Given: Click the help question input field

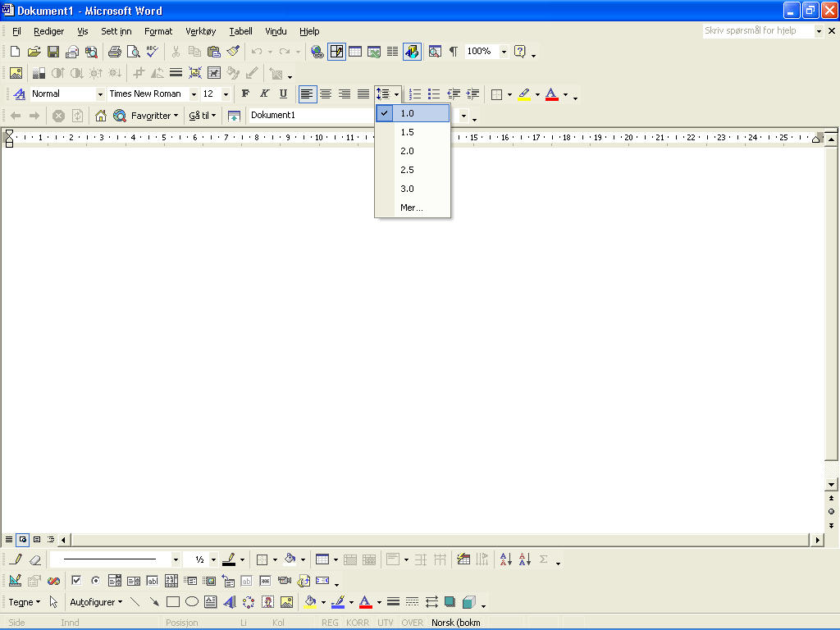Looking at the screenshot, I should pos(759,30).
